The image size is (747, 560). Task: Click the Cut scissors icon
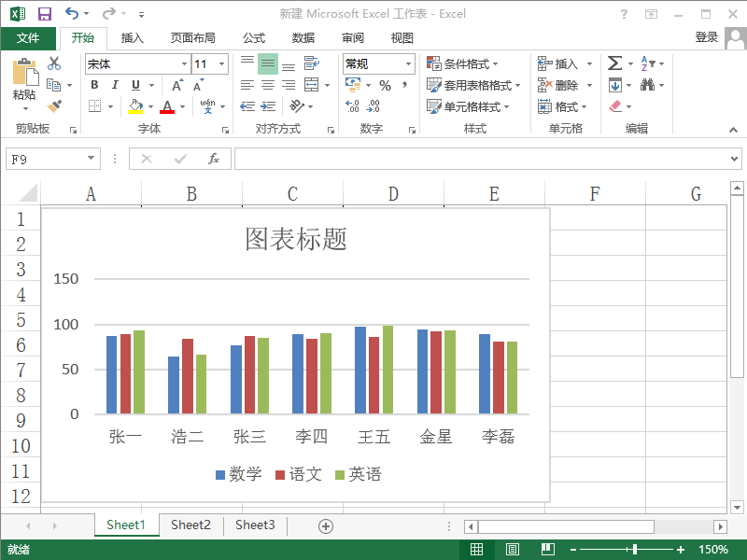coord(54,63)
